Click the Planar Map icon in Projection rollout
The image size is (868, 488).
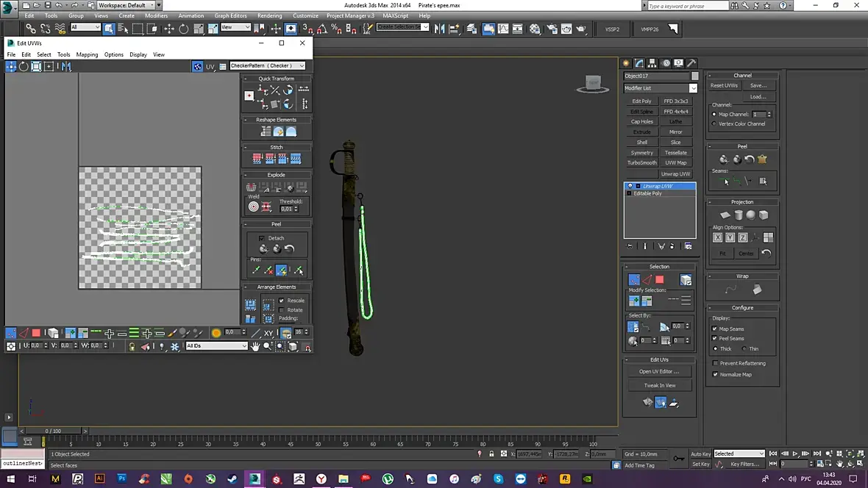click(725, 215)
